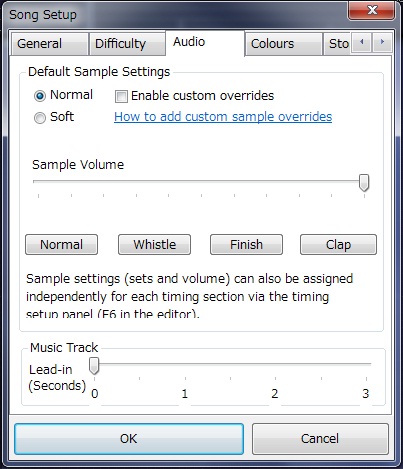Select the Soft sample set radio button
Viewport: 403px width, 469px height.
40,118
